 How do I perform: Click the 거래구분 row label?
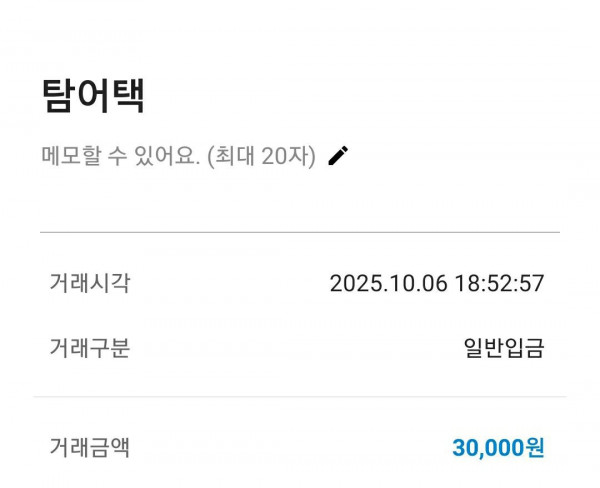(x=89, y=348)
